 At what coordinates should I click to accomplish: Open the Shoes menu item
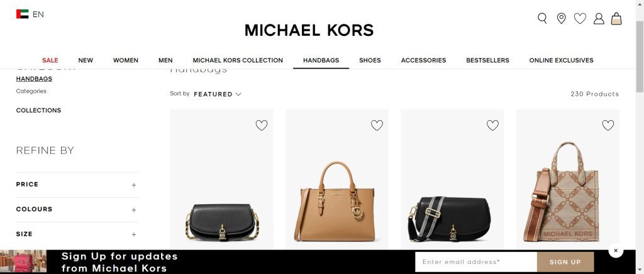pyautogui.click(x=370, y=60)
